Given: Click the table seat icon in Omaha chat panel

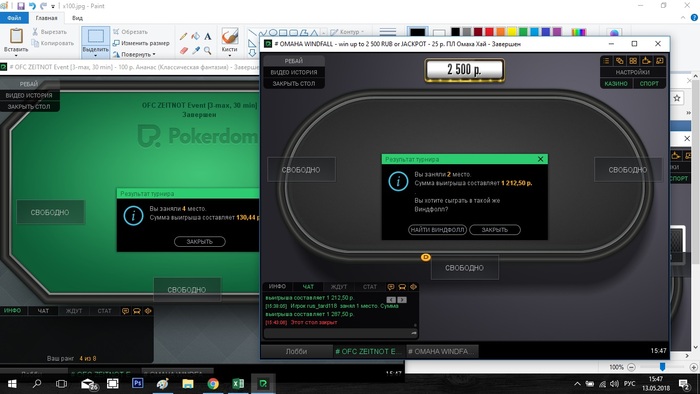Looking at the screenshot, I should 402,287.
